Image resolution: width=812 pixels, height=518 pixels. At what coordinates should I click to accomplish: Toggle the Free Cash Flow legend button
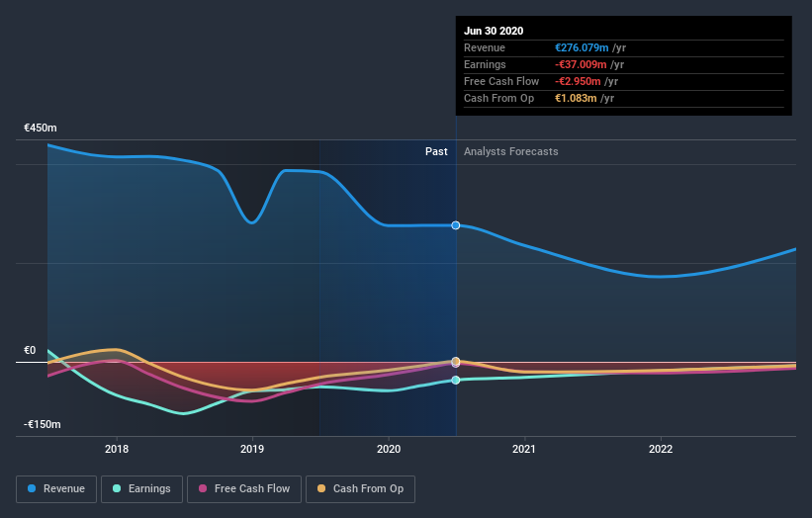pos(244,489)
